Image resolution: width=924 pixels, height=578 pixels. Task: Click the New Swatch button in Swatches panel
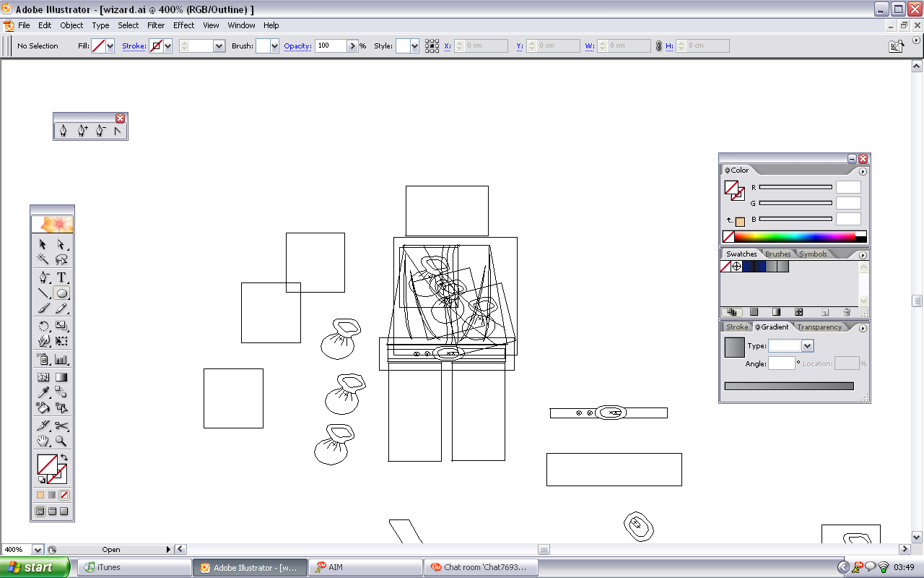(x=824, y=311)
